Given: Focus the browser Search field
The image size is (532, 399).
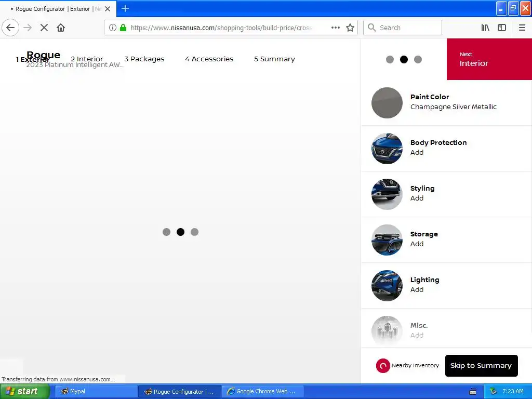Looking at the screenshot, I should click(403, 28).
